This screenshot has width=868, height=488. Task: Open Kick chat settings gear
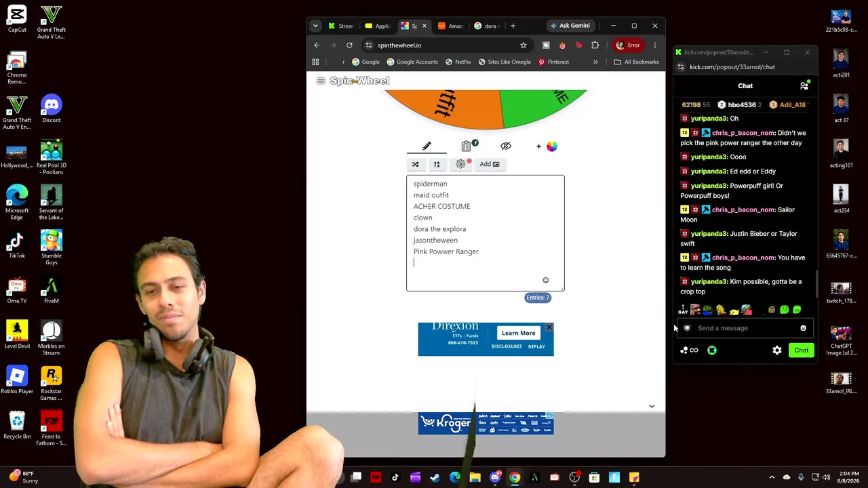777,350
